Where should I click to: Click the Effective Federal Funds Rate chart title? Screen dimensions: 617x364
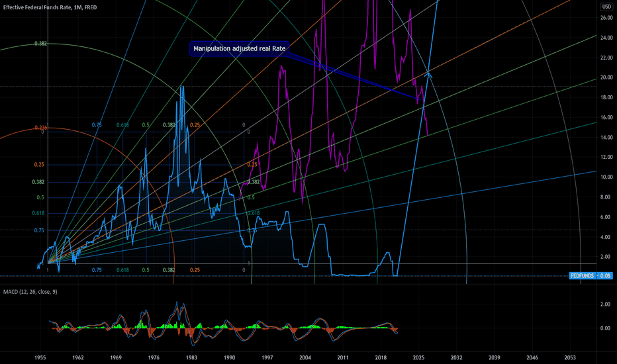(x=50, y=7)
